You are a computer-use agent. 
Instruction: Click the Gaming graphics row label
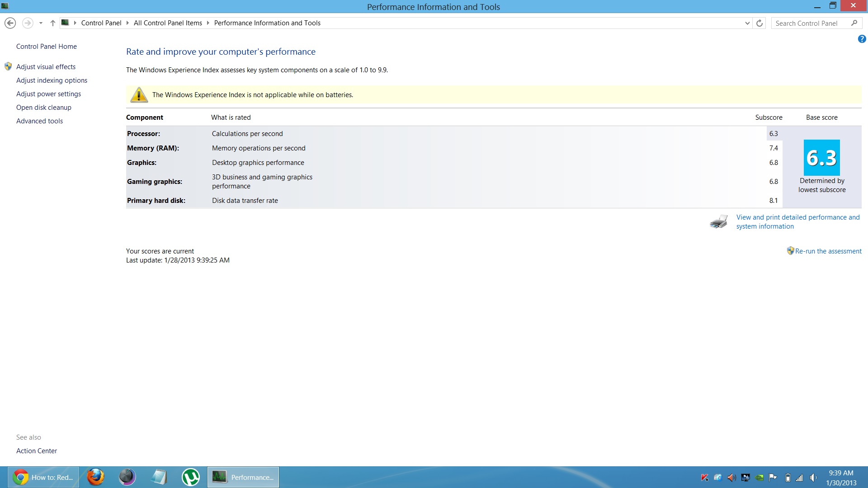(155, 182)
